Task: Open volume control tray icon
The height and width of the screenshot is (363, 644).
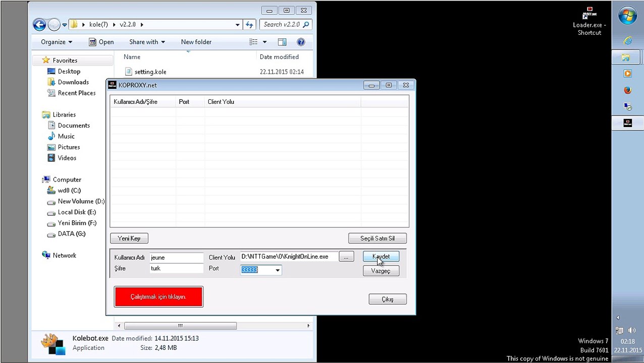Action: click(631, 331)
